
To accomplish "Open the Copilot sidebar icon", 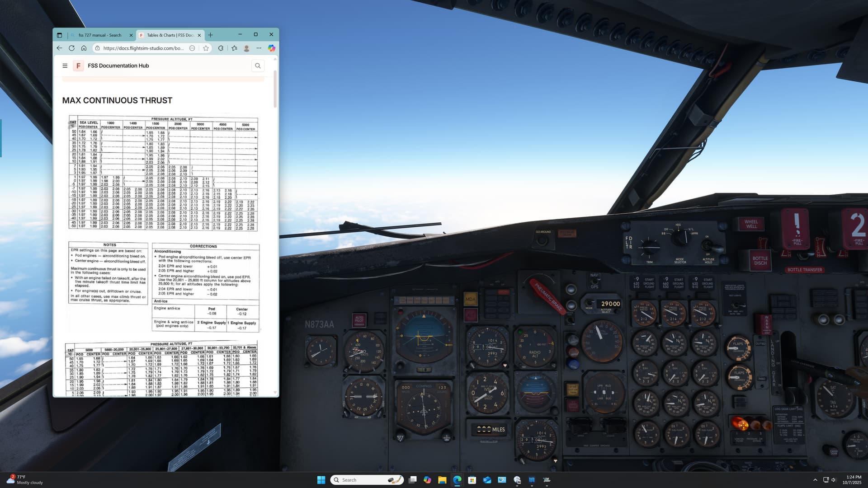I will pyautogui.click(x=271, y=48).
